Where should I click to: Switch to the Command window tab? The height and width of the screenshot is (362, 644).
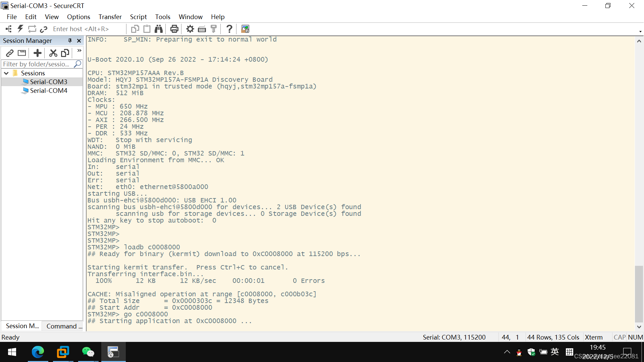63,326
